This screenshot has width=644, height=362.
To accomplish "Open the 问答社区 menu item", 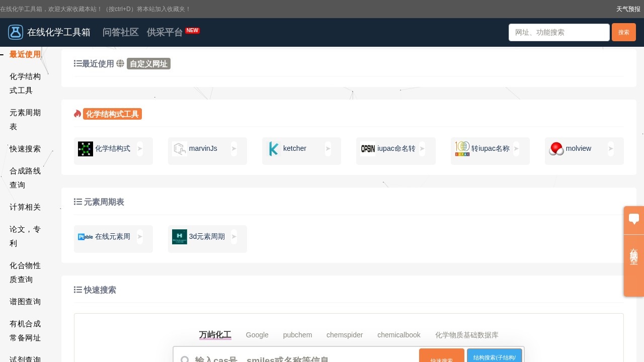I will [x=120, y=32].
